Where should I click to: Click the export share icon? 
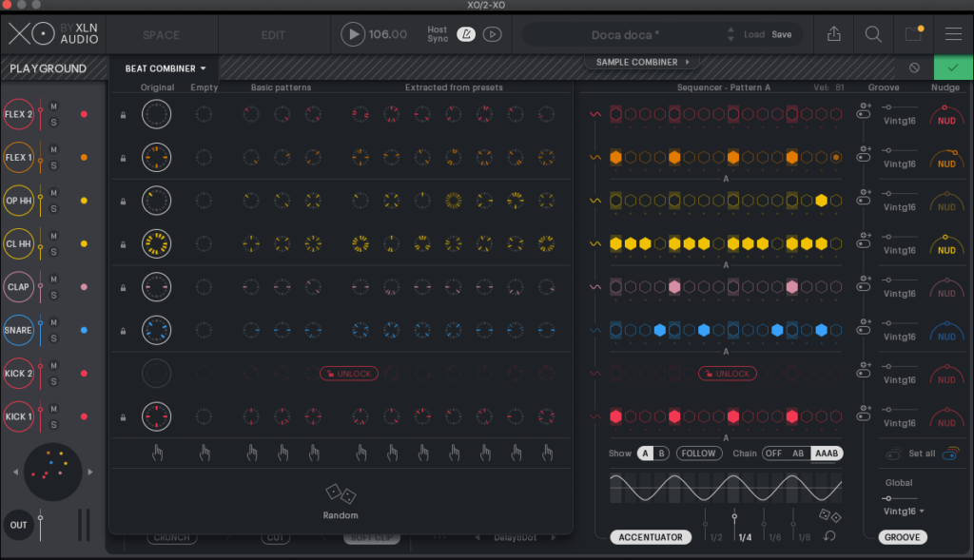834,34
